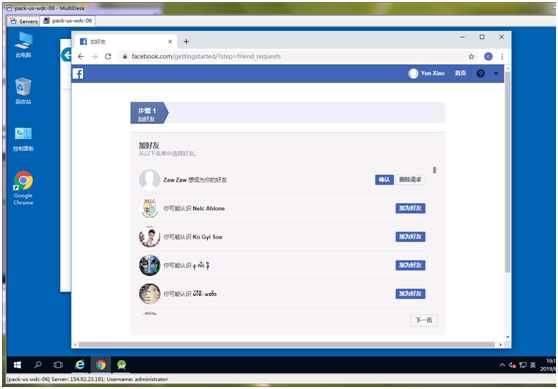Open the Facebook help question mark icon
This screenshot has height=389, width=558.
click(x=480, y=73)
